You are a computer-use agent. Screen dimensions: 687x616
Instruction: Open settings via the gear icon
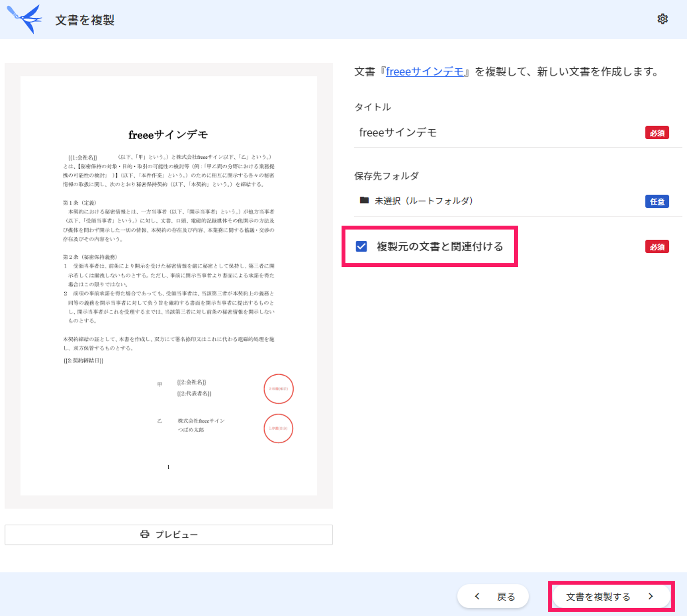662,19
